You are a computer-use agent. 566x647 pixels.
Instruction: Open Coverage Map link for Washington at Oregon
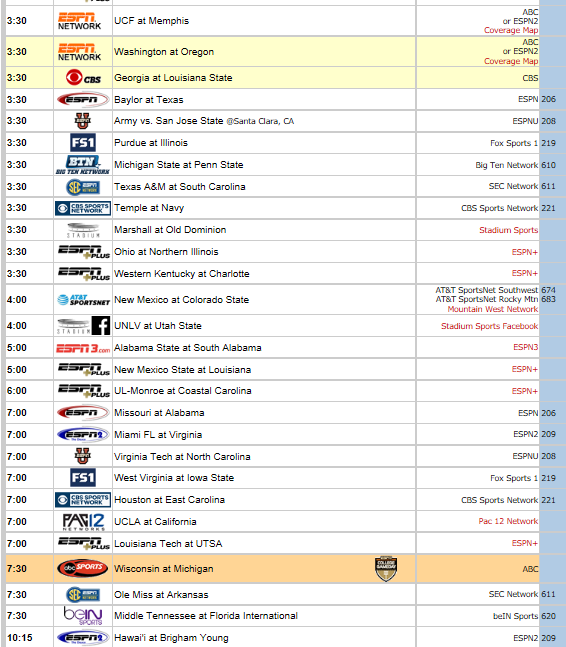[511, 61]
